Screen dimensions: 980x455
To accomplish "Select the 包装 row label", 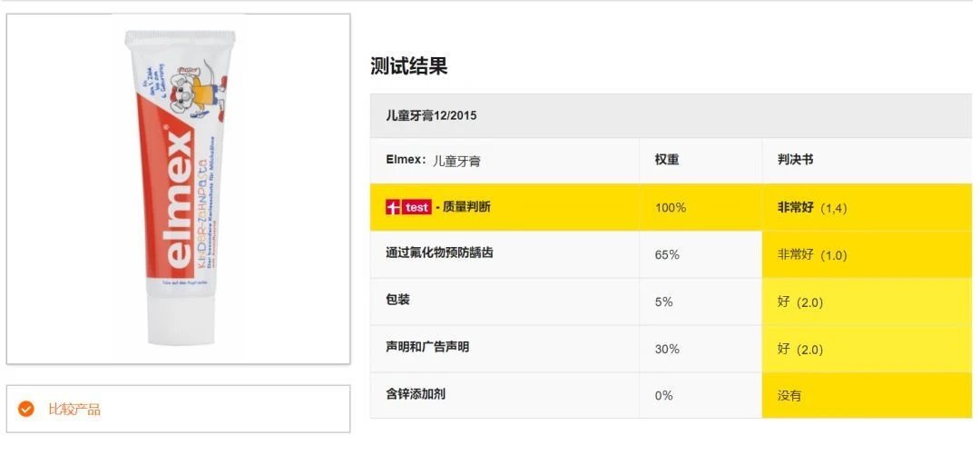I will pos(397,301).
